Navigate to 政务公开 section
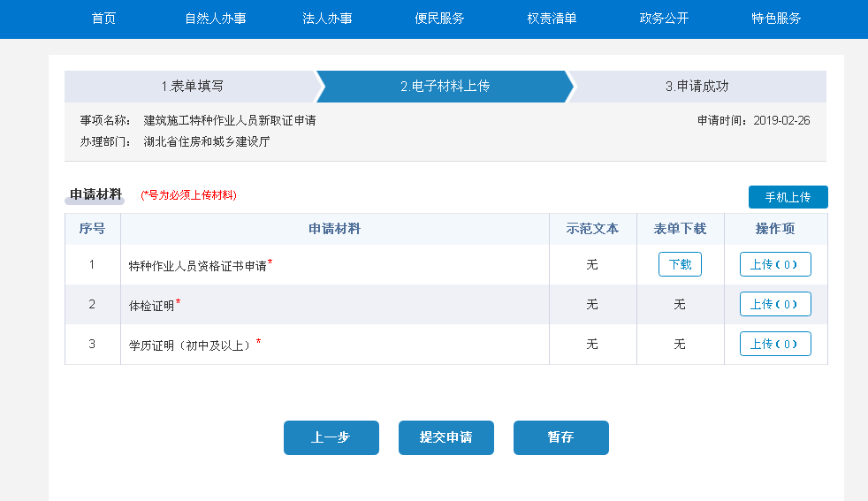 [x=664, y=19]
